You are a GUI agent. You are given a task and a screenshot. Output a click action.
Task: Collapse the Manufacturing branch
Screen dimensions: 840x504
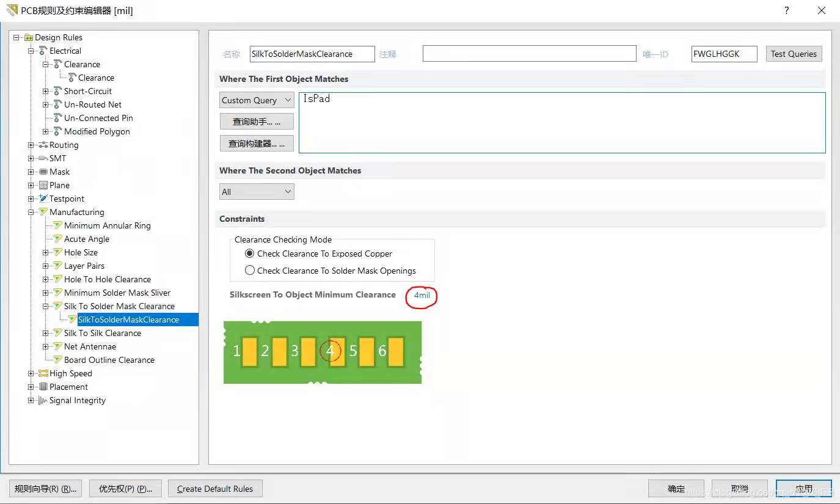point(31,212)
